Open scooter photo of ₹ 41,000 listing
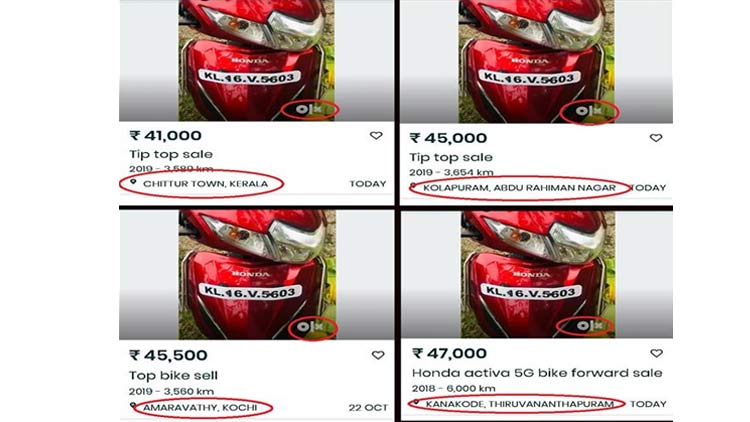This screenshot has width=750, height=422. coord(256,60)
